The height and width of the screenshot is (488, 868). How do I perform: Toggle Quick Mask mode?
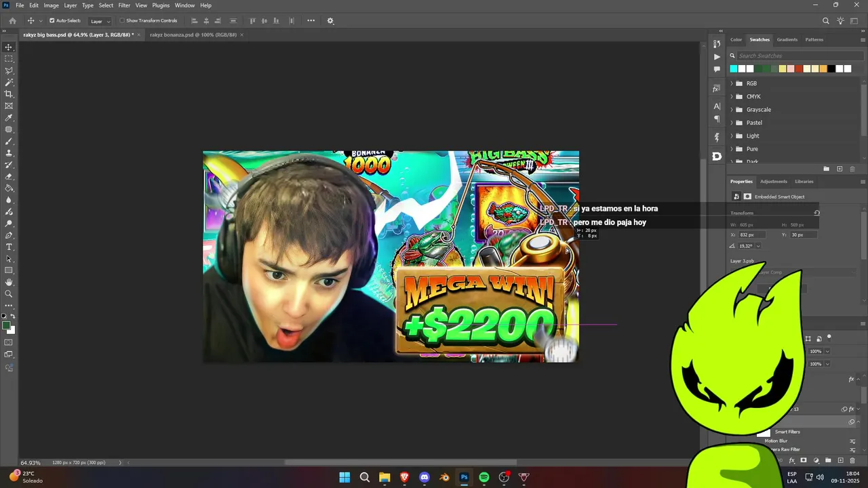pos(9,343)
